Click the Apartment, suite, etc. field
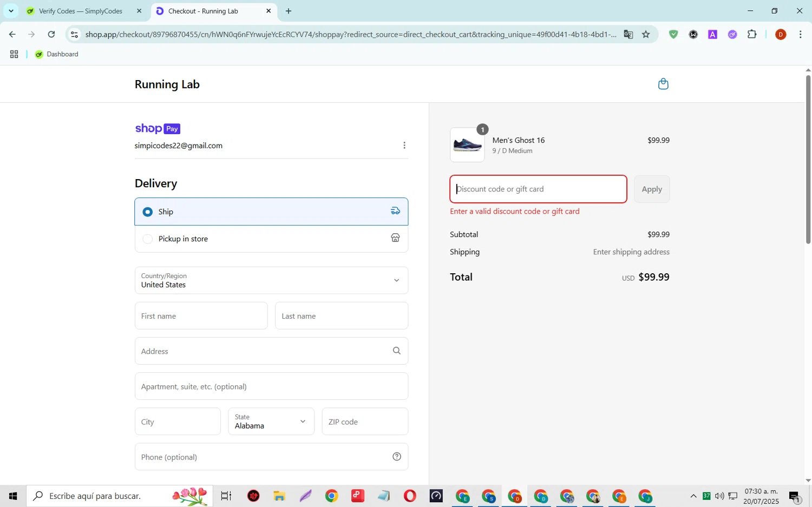The height and width of the screenshot is (507, 812). pos(271,386)
